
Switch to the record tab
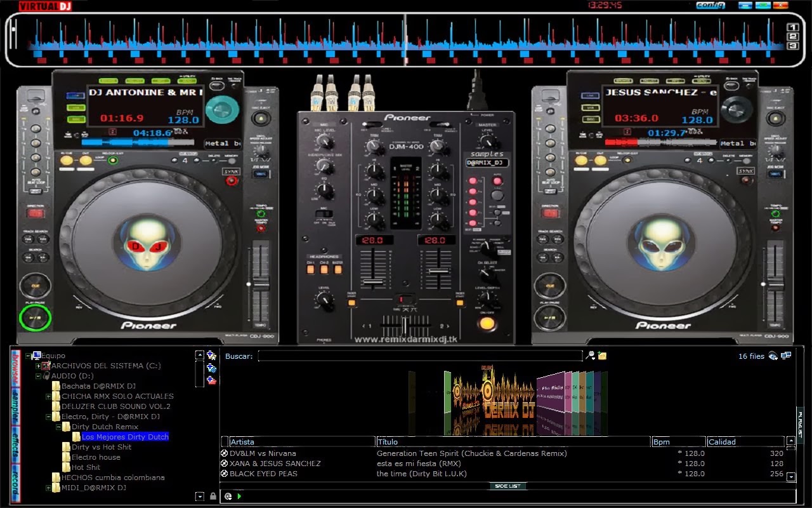coord(15,485)
